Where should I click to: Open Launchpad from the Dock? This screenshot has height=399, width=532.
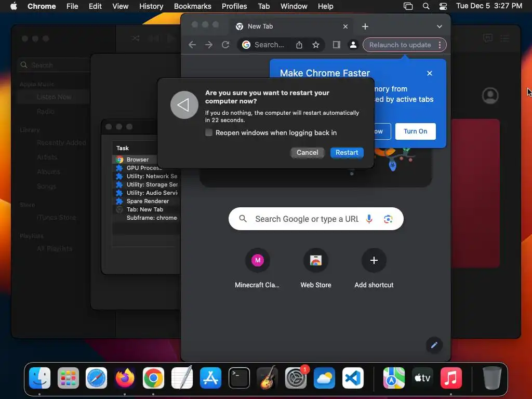click(x=68, y=378)
